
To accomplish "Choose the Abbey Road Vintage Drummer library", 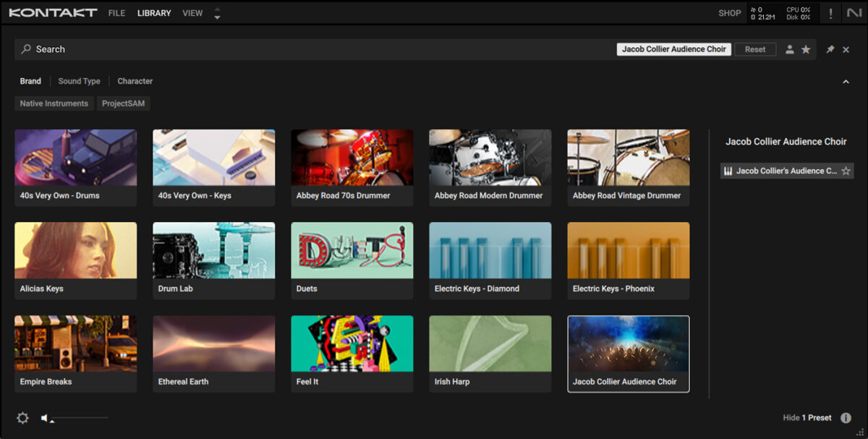I will [629, 168].
